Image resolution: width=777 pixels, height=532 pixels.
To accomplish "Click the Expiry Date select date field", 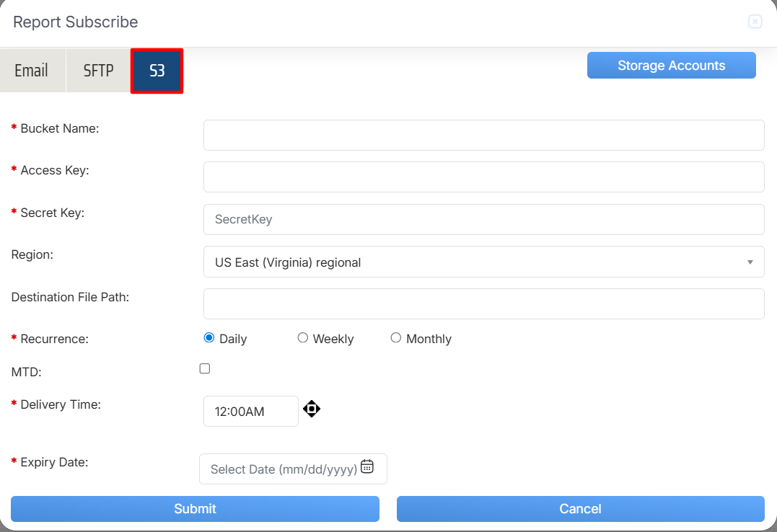I will click(283, 469).
